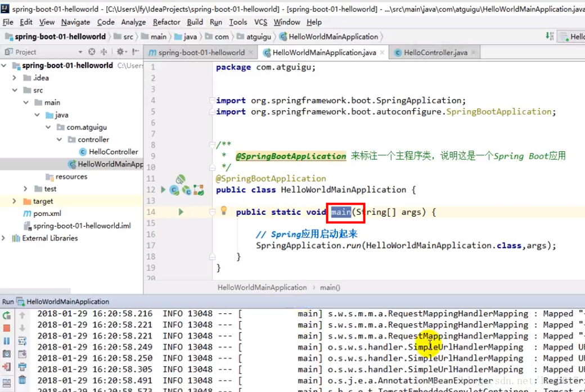Stop the running application with red square

7,328
